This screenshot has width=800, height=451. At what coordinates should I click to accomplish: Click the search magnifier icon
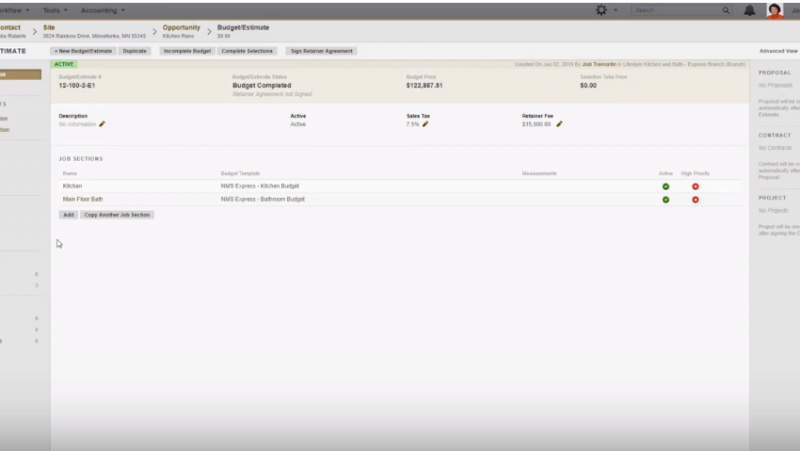pyautogui.click(x=726, y=10)
